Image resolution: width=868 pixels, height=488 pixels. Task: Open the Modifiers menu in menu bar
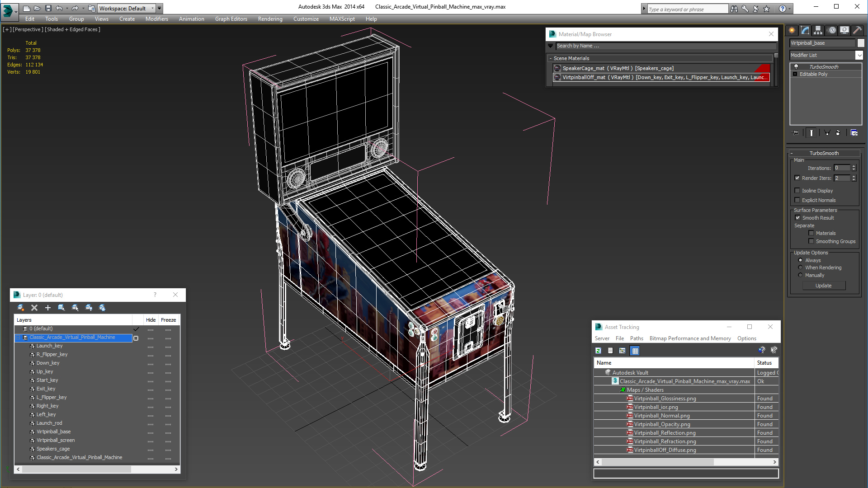pos(156,19)
